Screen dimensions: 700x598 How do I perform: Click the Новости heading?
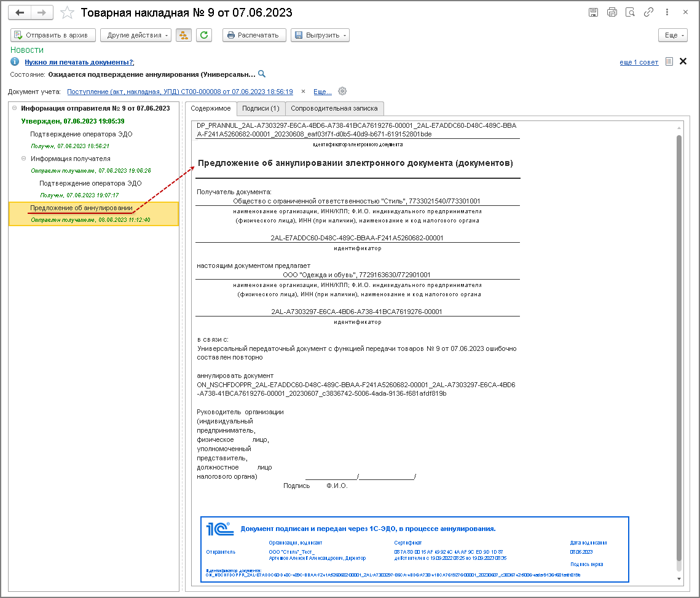tap(27, 50)
